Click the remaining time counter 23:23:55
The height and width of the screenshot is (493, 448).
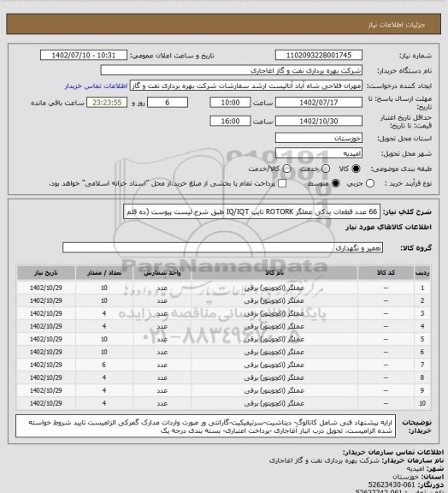point(107,103)
